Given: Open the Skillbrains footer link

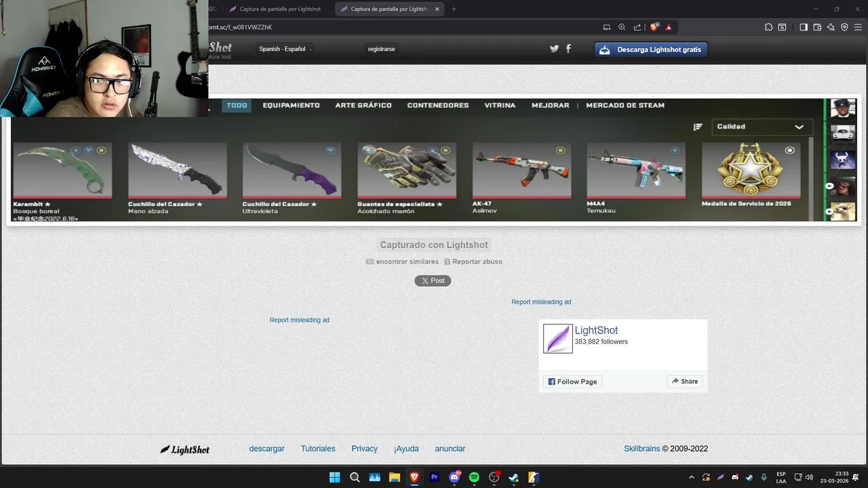Looking at the screenshot, I should [x=642, y=449].
